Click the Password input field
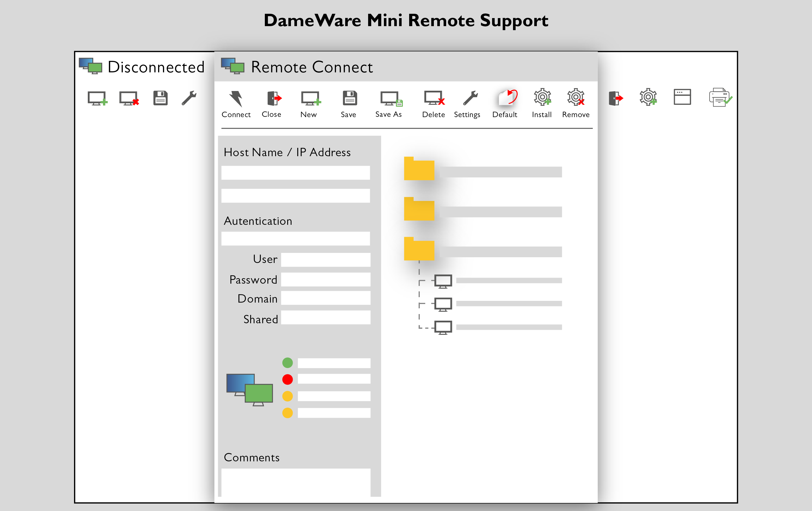812x511 pixels. [326, 280]
